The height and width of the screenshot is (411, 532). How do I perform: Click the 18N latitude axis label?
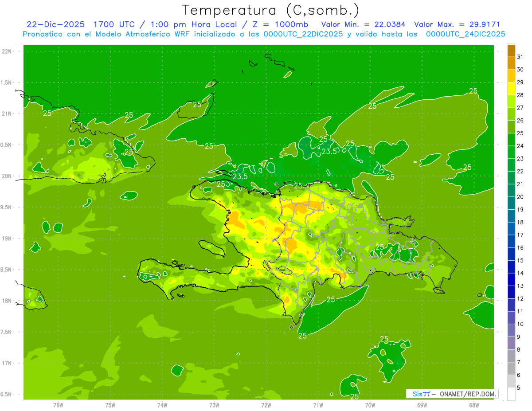(7, 301)
